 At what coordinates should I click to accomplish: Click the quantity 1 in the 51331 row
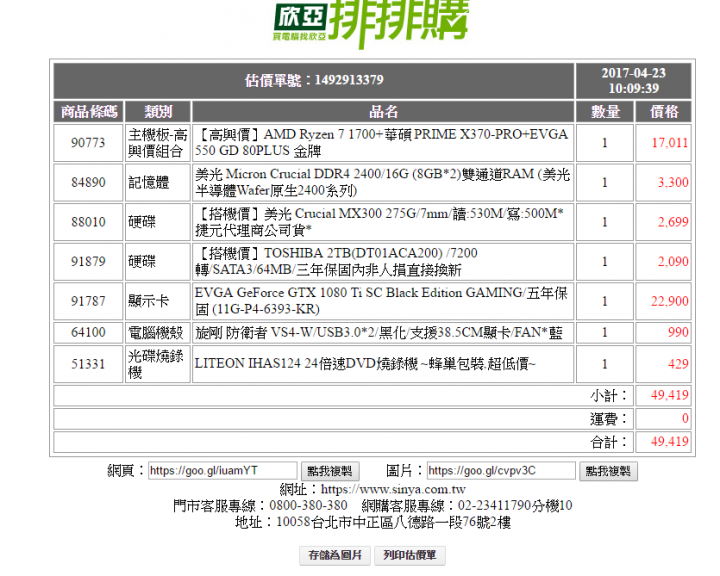click(x=605, y=364)
